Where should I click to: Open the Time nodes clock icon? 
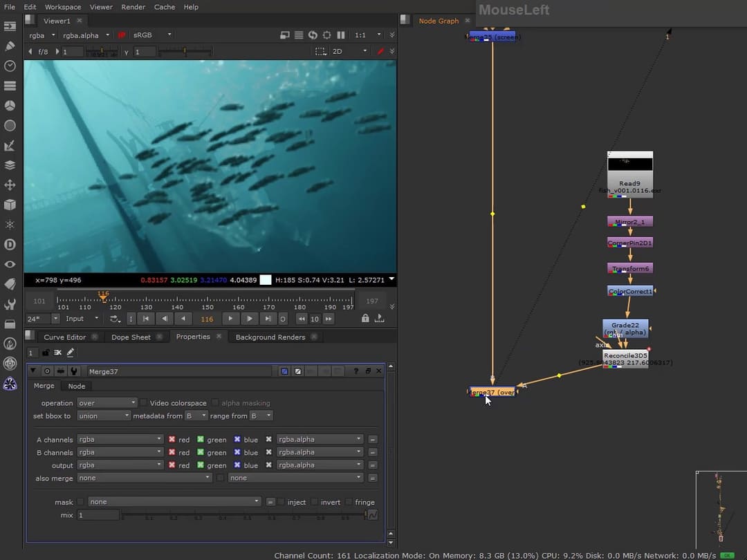(10, 66)
